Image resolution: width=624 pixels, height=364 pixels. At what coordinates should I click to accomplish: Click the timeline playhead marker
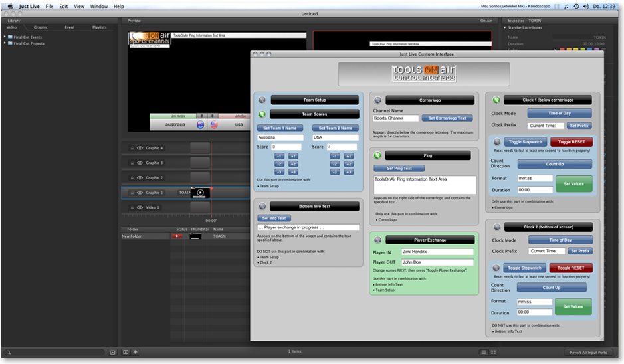coord(211,189)
